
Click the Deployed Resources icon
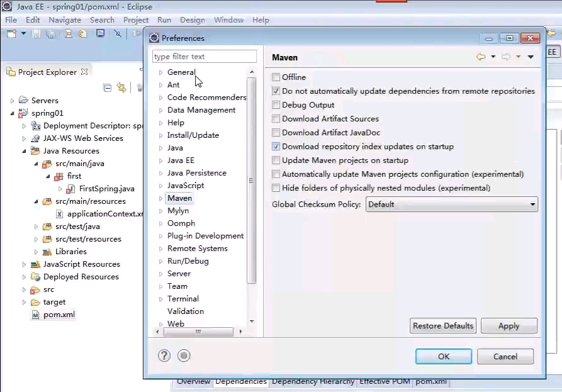(35, 277)
